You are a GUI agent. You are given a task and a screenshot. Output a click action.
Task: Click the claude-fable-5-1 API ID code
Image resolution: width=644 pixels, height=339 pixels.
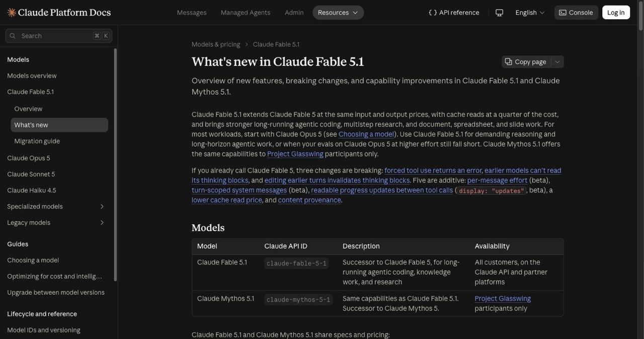296,263
